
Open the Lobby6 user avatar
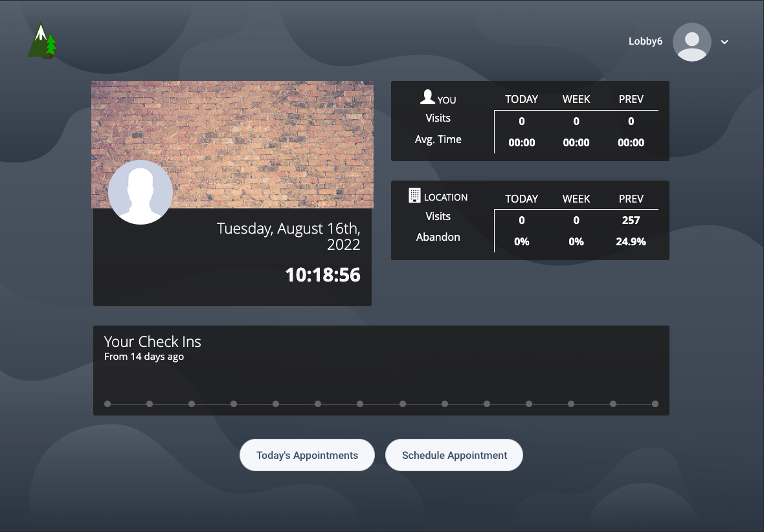pyautogui.click(x=691, y=42)
